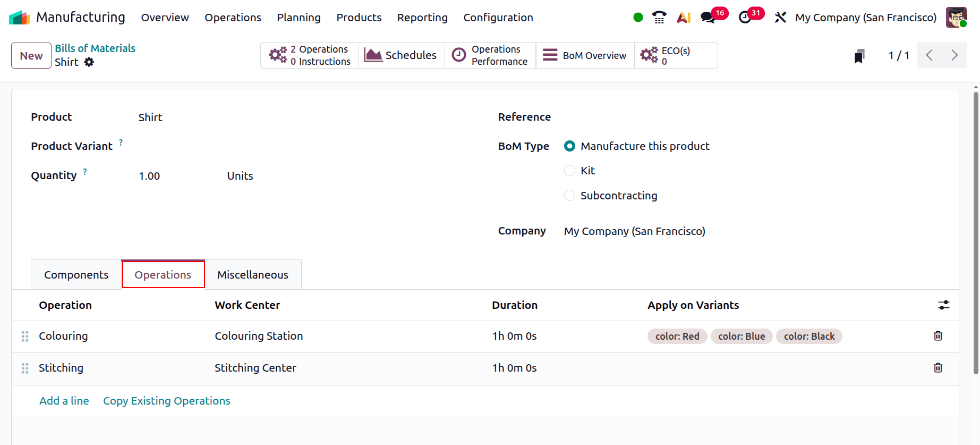Sort by the Operation column header
Image resolution: width=980 pixels, height=445 pixels.
pos(65,305)
